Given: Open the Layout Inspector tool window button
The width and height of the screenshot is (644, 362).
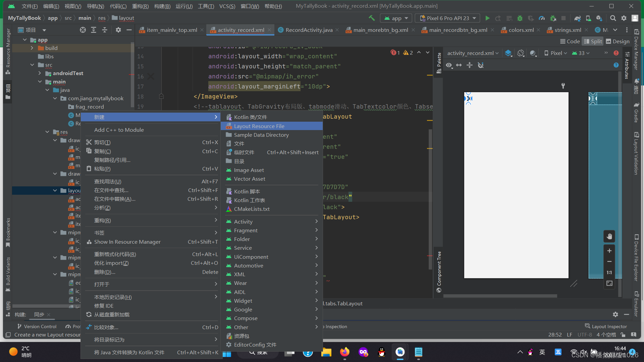Looking at the screenshot, I should tap(606, 326).
